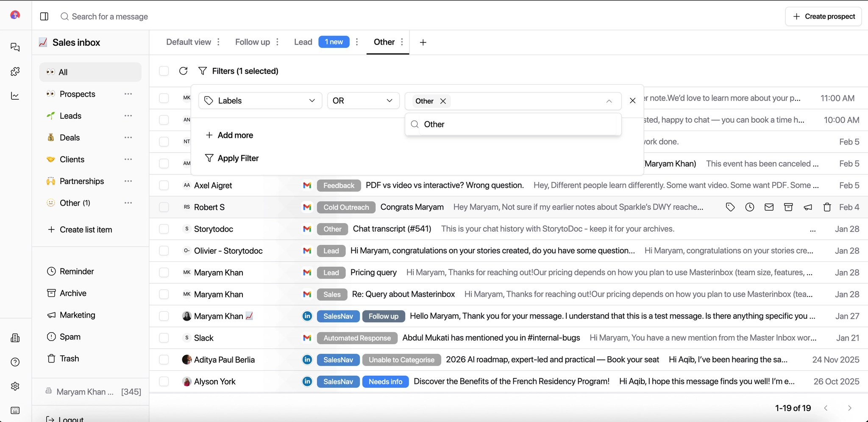
Task: Open the OR operator dropdown
Action: [x=363, y=101]
